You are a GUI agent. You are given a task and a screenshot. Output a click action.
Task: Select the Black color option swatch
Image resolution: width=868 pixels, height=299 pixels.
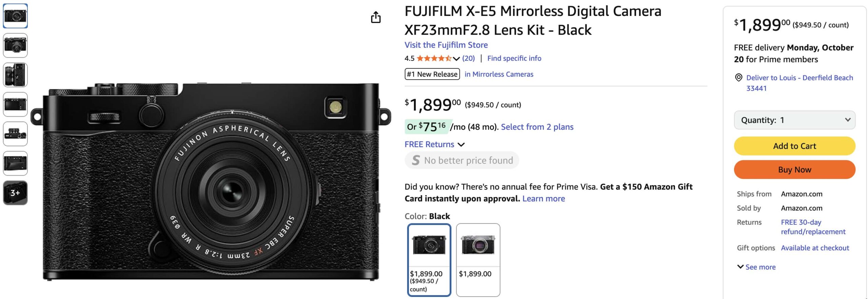(x=429, y=259)
